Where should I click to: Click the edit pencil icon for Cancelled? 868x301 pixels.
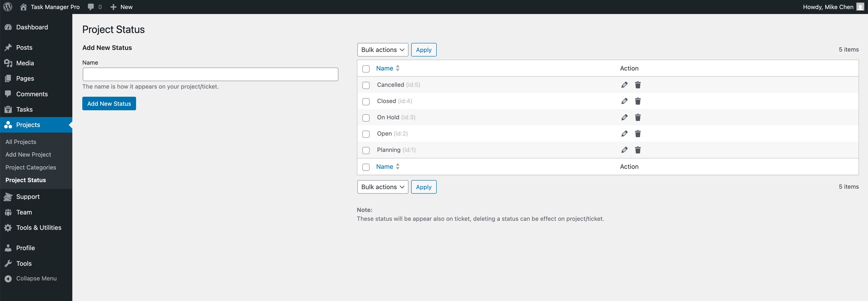pyautogui.click(x=624, y=85)
